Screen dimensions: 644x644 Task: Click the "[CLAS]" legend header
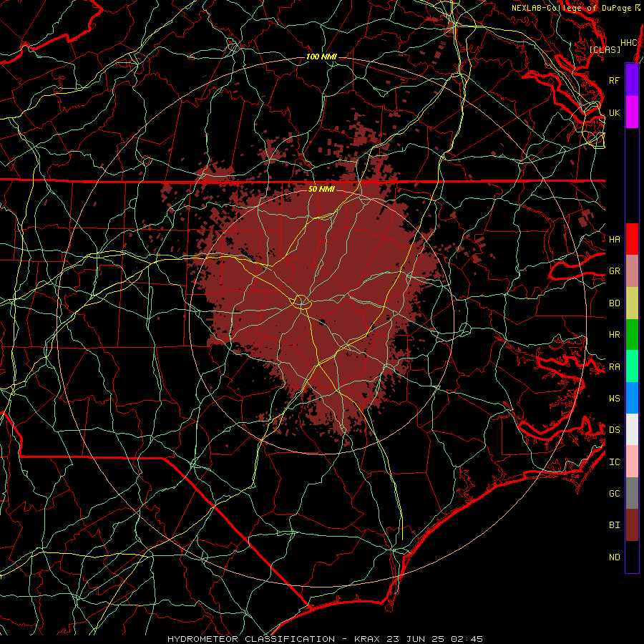click(x=605, y=49)
